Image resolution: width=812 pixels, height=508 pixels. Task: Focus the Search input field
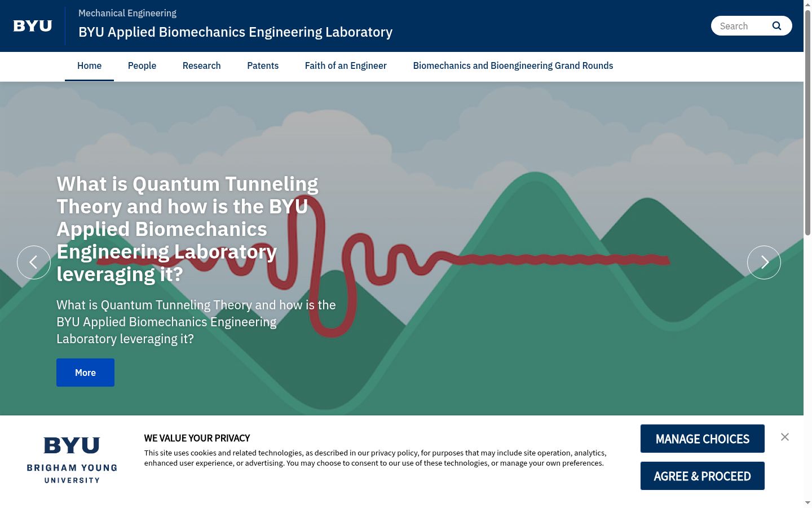click(x=742, y=26)
